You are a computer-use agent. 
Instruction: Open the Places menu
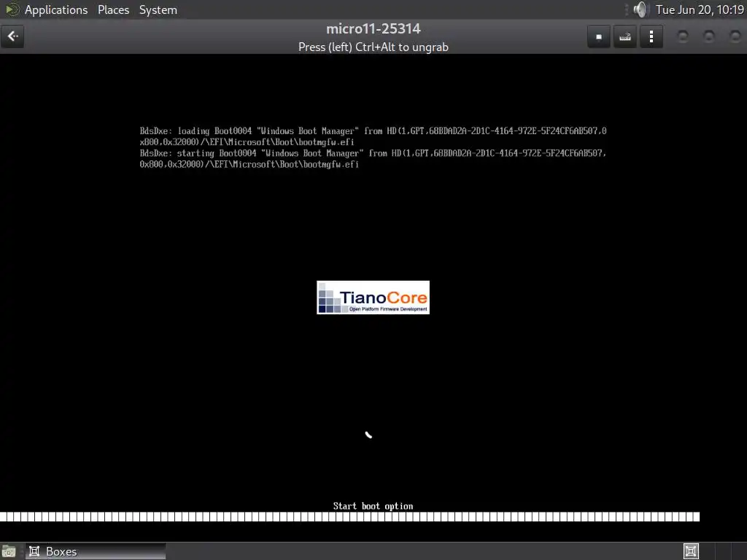pos(113,9)
